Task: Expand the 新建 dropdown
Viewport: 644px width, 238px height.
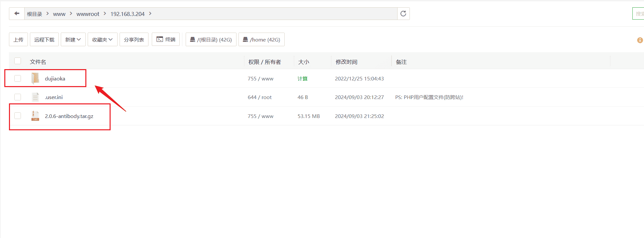Action: coord(73,40)
